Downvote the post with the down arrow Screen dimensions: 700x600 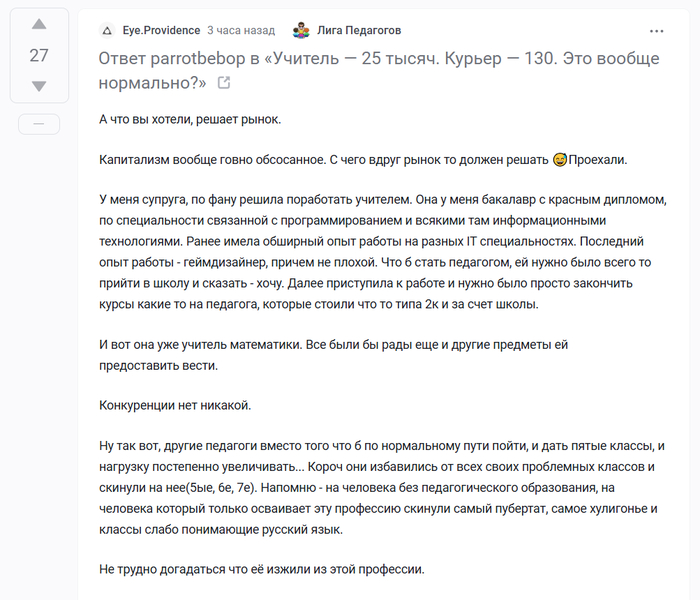point(39,87)
